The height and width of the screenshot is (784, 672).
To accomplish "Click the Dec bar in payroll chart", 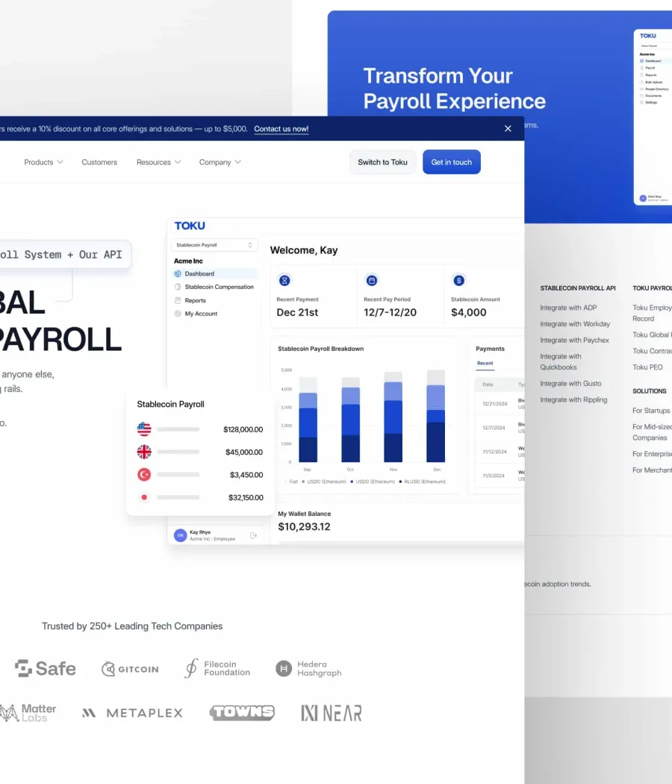I will tap(435, 416).
